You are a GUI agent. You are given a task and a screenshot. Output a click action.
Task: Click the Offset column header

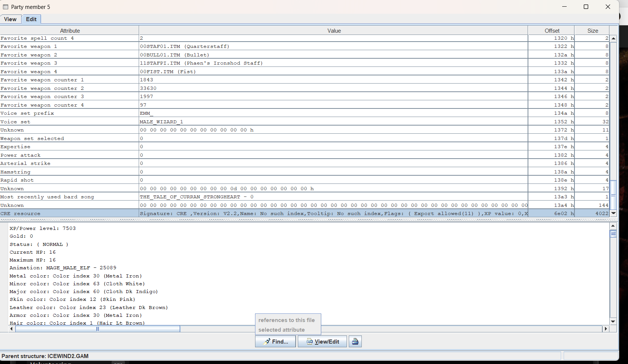click(551, 30)
